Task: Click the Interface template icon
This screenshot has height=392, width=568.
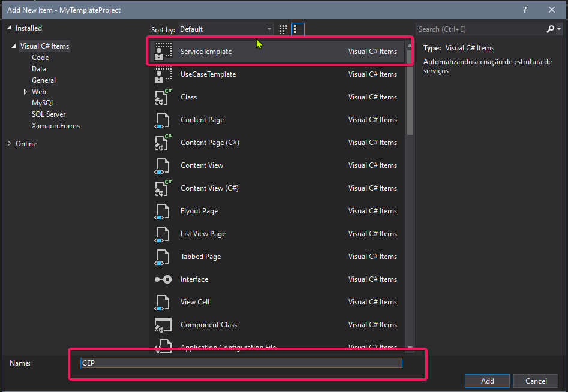Action: pyautogui.click(x=163, y=279)
